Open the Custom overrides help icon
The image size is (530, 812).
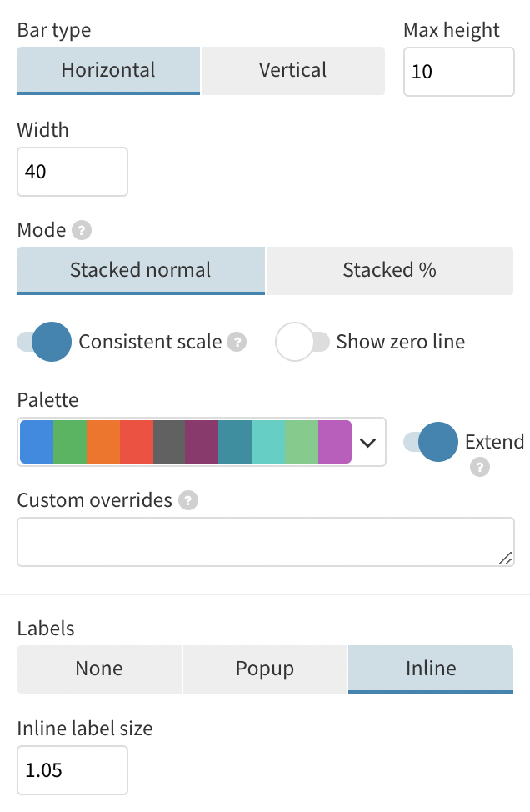[x=187, y=501]
